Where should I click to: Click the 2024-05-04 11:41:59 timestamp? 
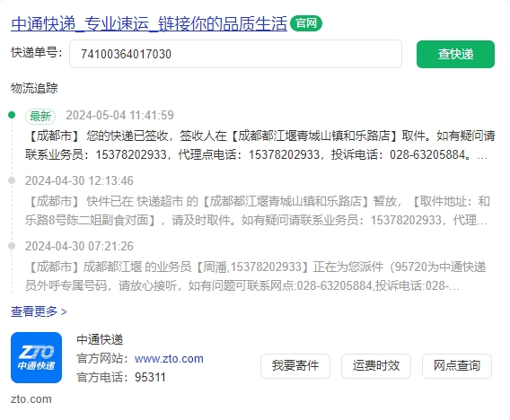click(119, 116)
